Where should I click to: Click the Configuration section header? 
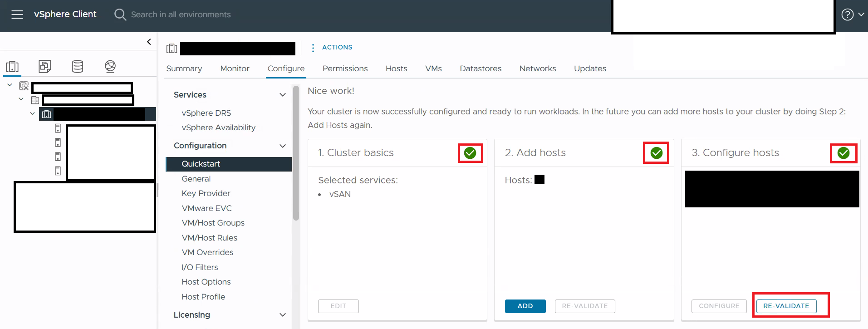pyautogui.click(x=200, y=146)
